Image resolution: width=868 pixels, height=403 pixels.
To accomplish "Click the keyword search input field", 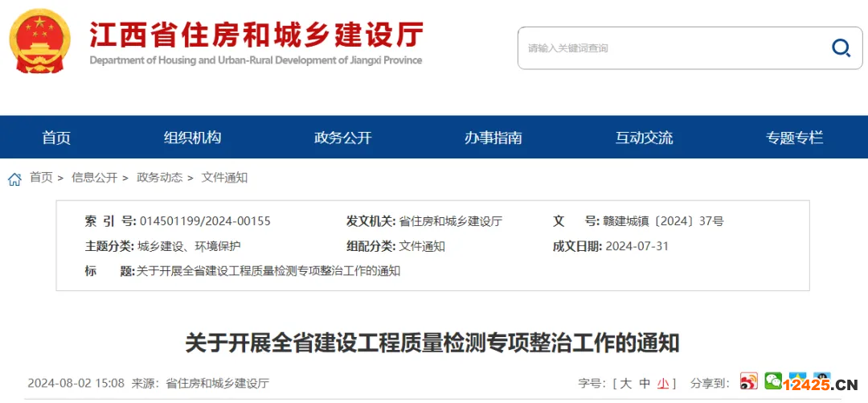I will click(x=667, y=48).
